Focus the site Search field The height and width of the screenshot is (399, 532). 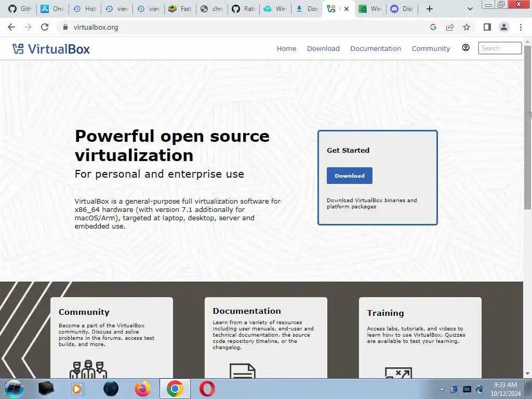pyautogui.click(x=500, y=48)
